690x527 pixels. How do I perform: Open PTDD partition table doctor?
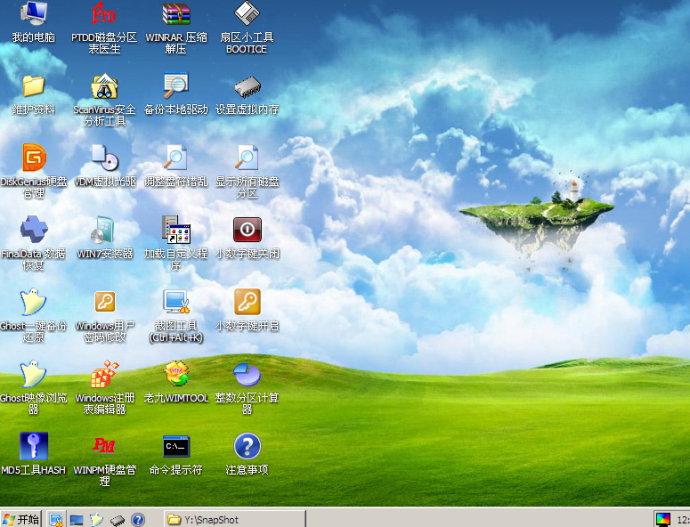click(104, 15)
